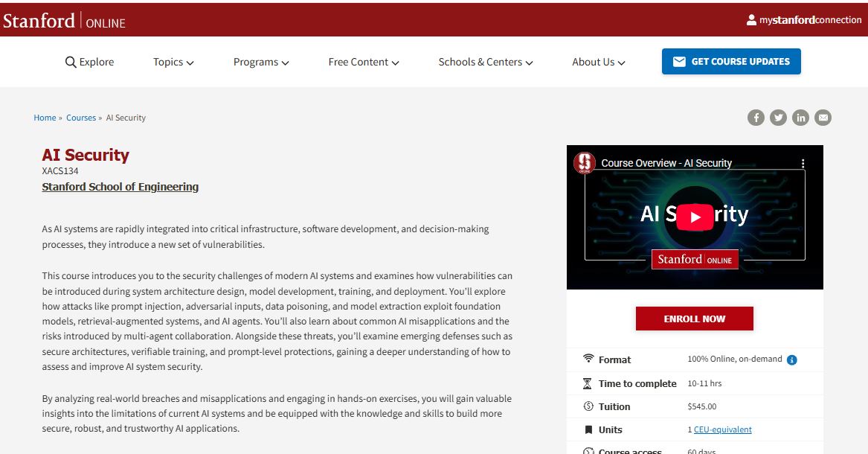Open the Explore search icon

[71, 62]
